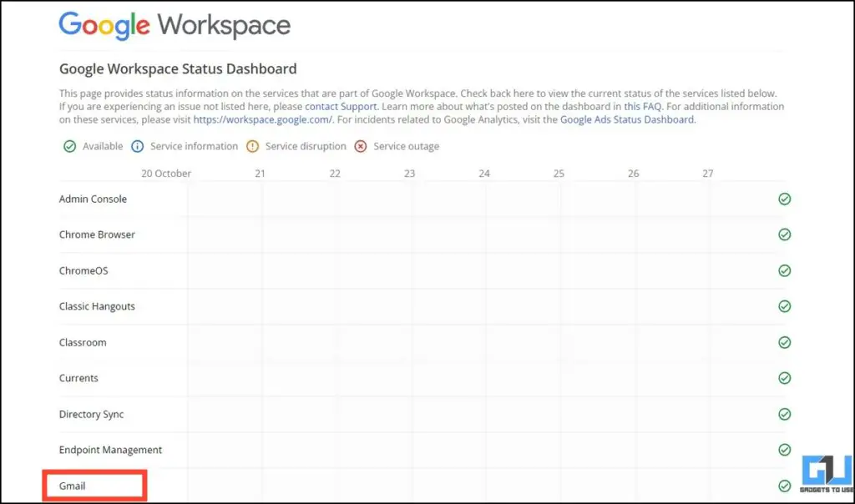Click the status check icon for ChromeOS
The height and width of the screenshot is (504, 855).
coord(784,270)
